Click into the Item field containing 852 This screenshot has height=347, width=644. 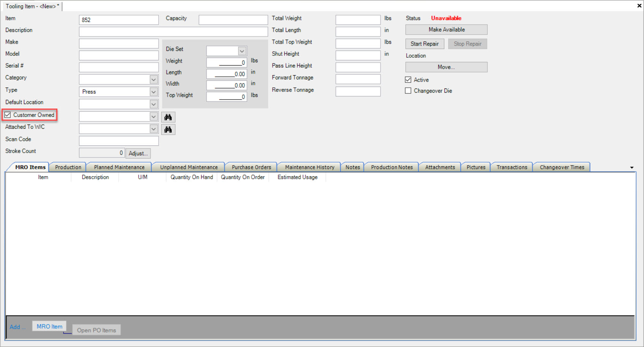[119, 20]
